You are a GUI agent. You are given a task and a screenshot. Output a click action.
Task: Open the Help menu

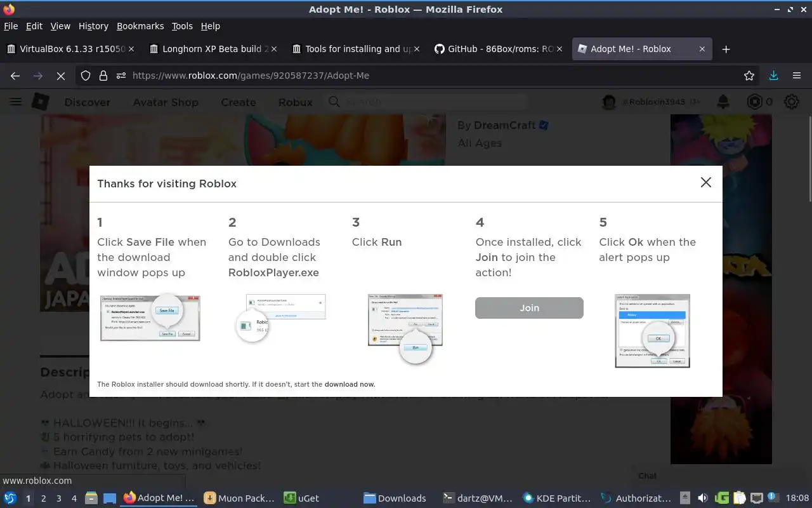[x=210, y=26]
